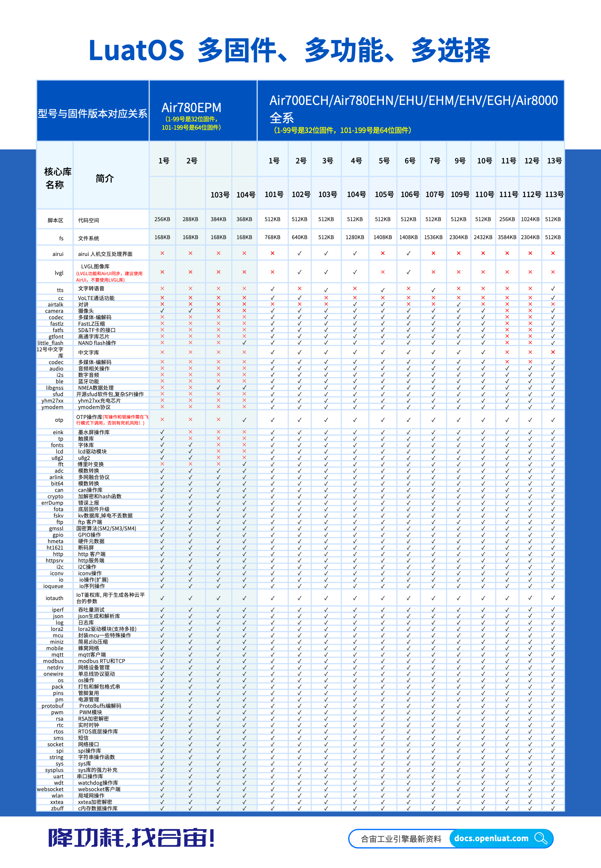Click the 1536KB file system value

pos(433,237)
